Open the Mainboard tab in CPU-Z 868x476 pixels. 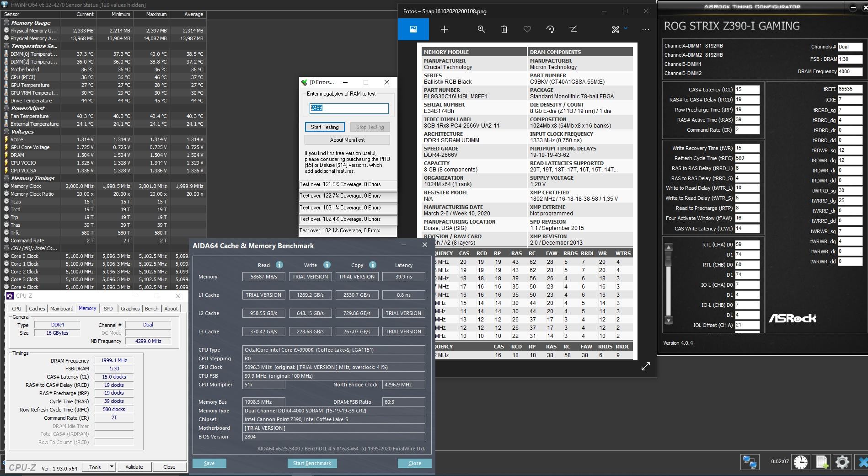(62, 309)
